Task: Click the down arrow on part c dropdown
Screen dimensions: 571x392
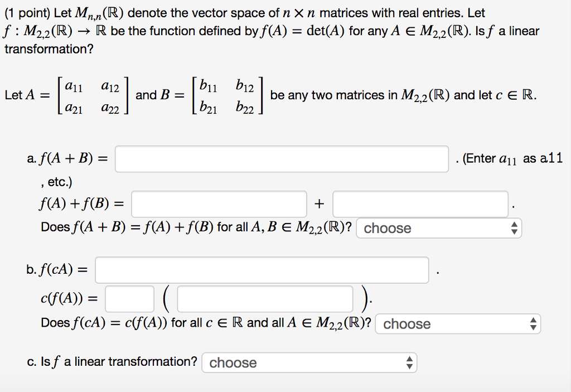Action: tap(410, 365)
